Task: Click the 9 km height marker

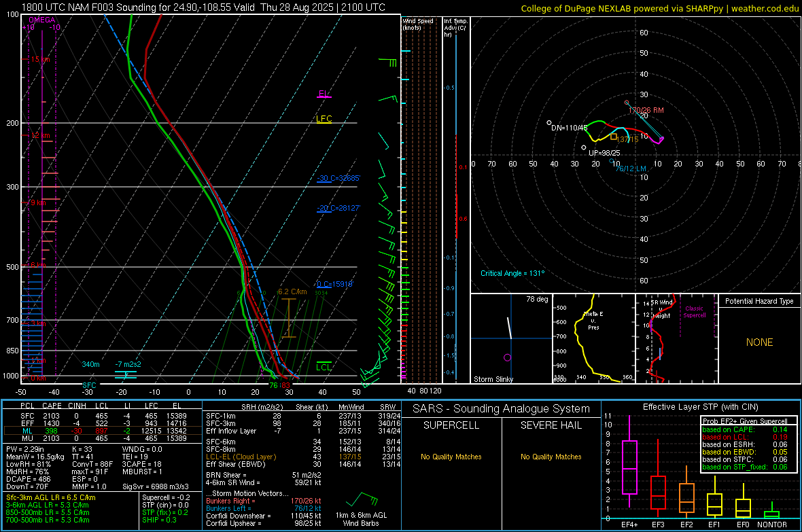Action: [x=37, y=202]
